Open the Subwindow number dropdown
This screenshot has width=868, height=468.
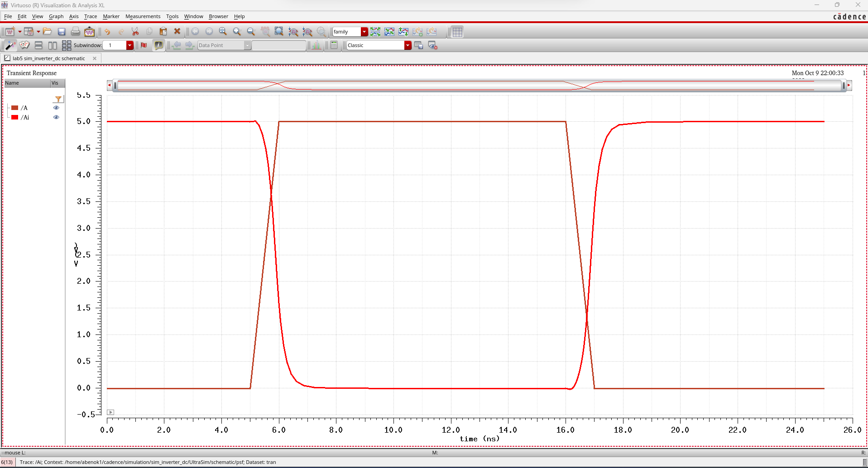(130, 45)
